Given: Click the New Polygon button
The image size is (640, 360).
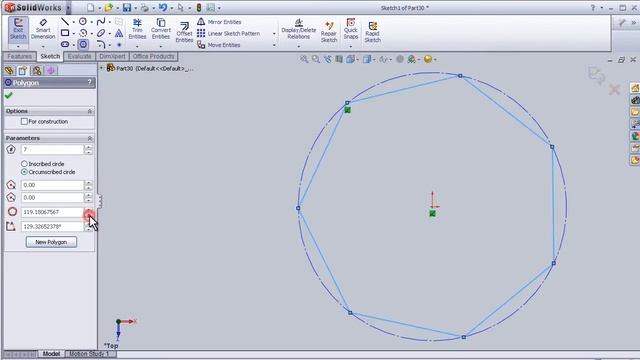Looking at the screenshot, I should pos(51,242).
